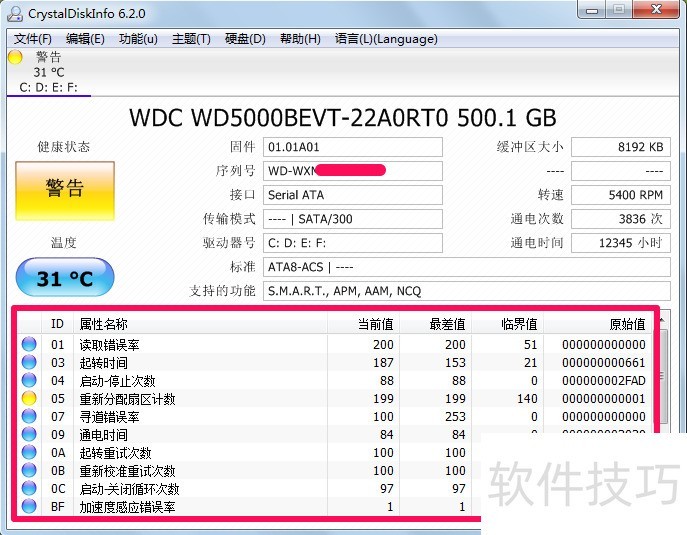
Task: Click the 最差值 column header
Action: pyautogui.click(x=436, y=324)
